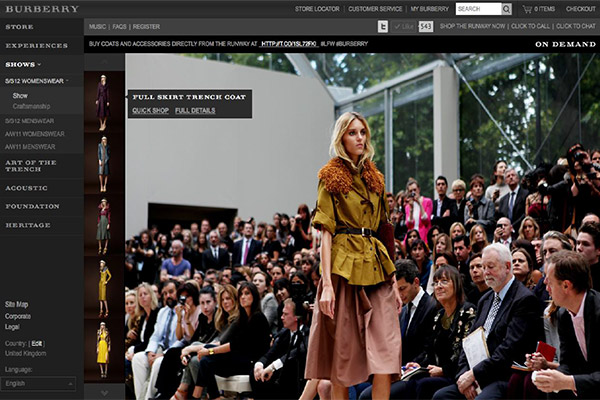The height and width of the screenshot is (400, 600).
Task: Click inside the Search input field
Action: pyautogui.click(x=478, y=9)
